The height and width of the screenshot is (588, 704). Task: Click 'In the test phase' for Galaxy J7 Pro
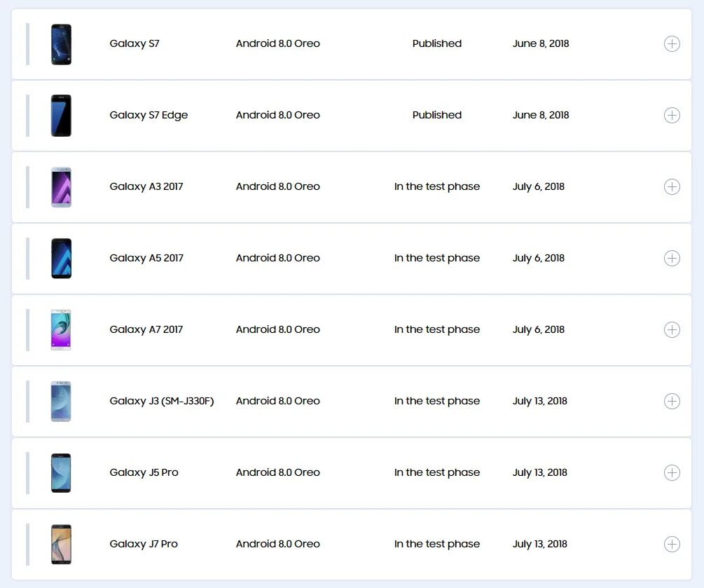tap(437, 544)
